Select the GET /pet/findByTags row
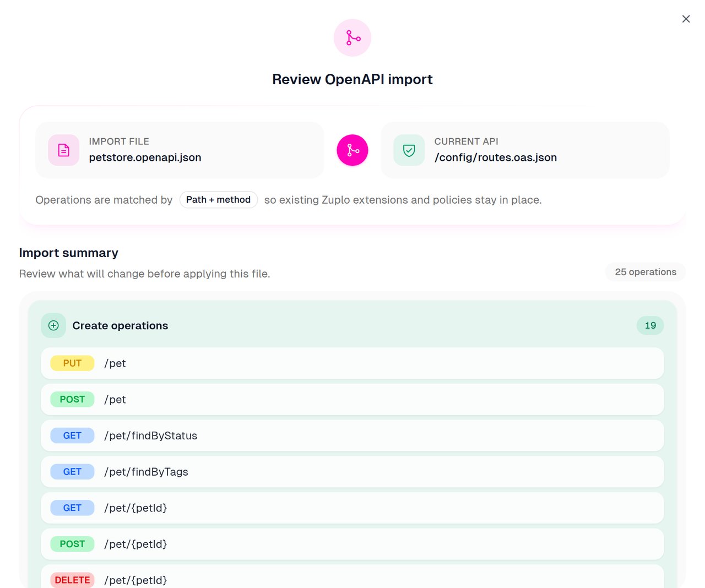705x588 pixels. (352, 472)
